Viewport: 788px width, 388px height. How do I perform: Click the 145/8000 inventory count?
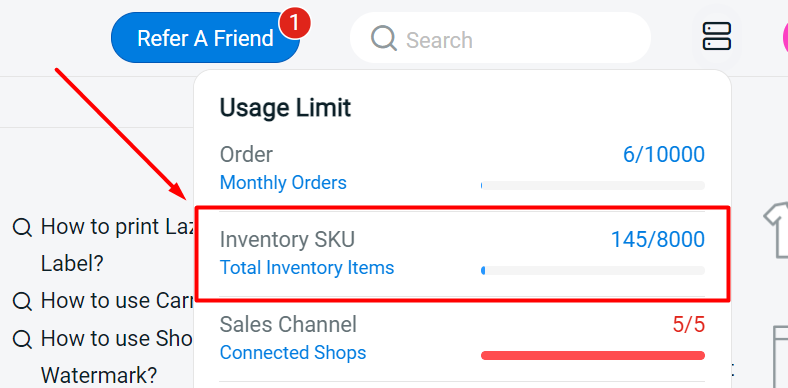[657, 239]
